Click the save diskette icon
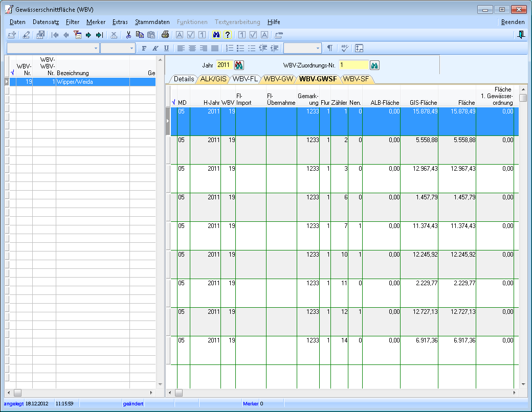Image resolution: width=532 pixels, height=412 pixels. [40, 35]
